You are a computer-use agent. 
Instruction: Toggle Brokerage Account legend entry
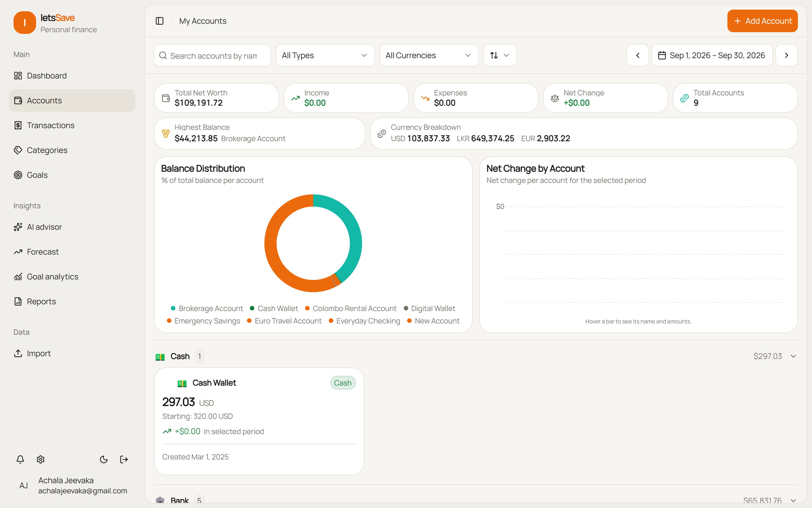[x=207, y=308]
